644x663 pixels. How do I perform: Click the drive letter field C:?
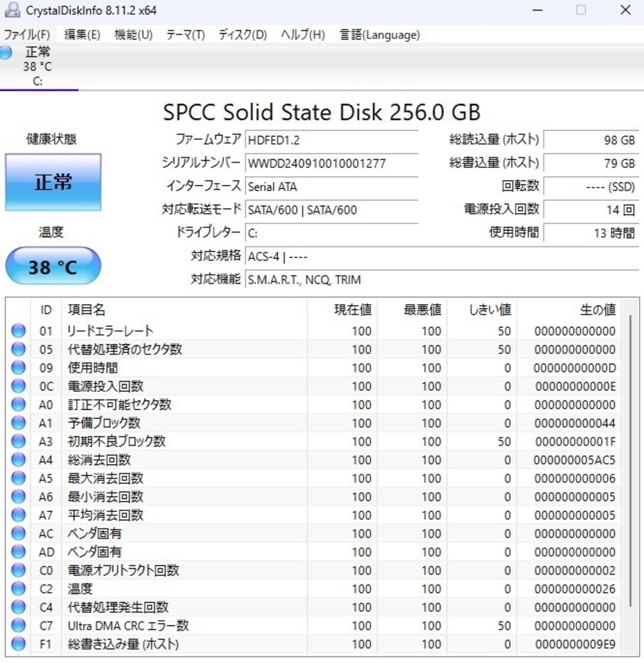click(332, 233)
